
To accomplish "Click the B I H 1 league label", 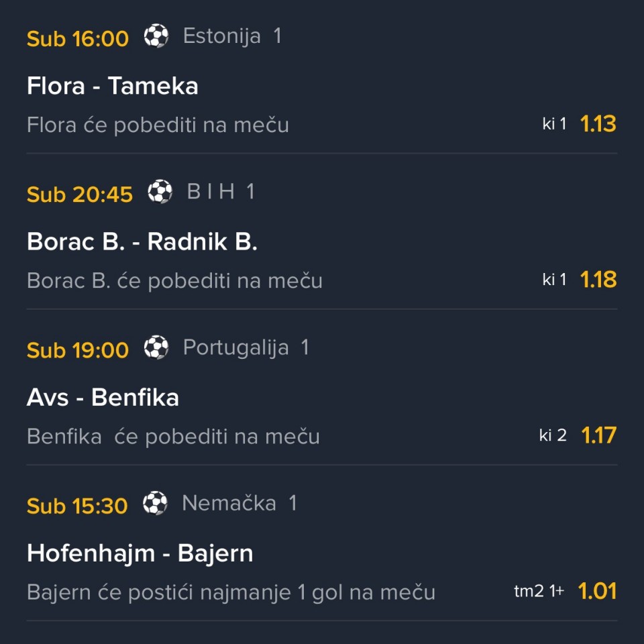I will tap(221, 192).
